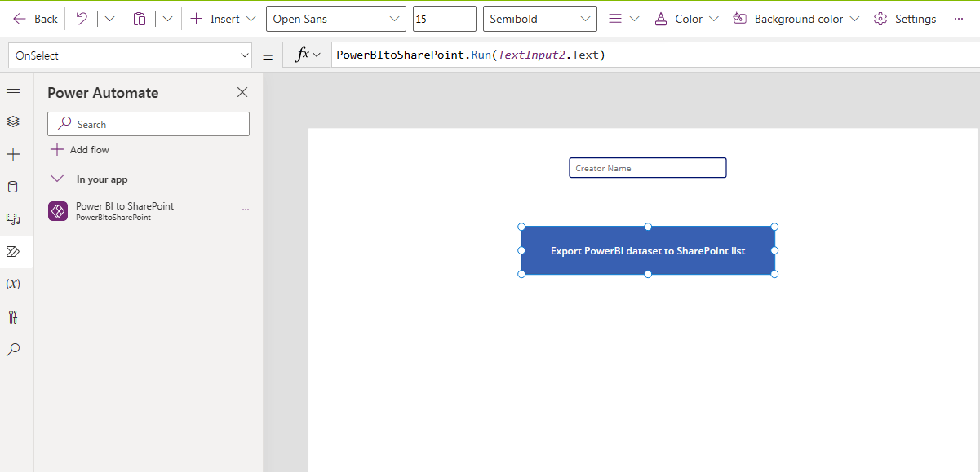Click the paste clipboard icon

click(x=140, y=19)
